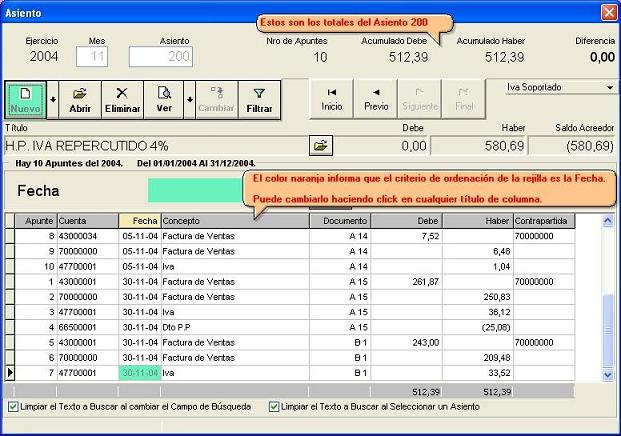Click Haber value 209,48
Viewport: 621px width, 436px height.
(x=478, y=358)
